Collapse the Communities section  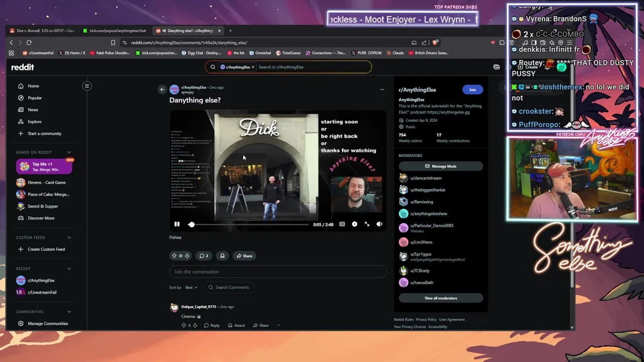click(69, 312)
